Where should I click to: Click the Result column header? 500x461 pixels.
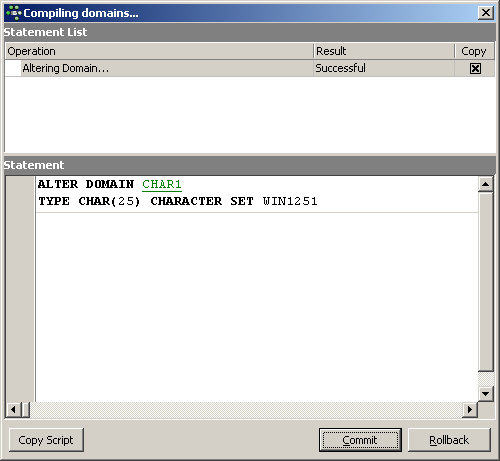pos(384,51)
